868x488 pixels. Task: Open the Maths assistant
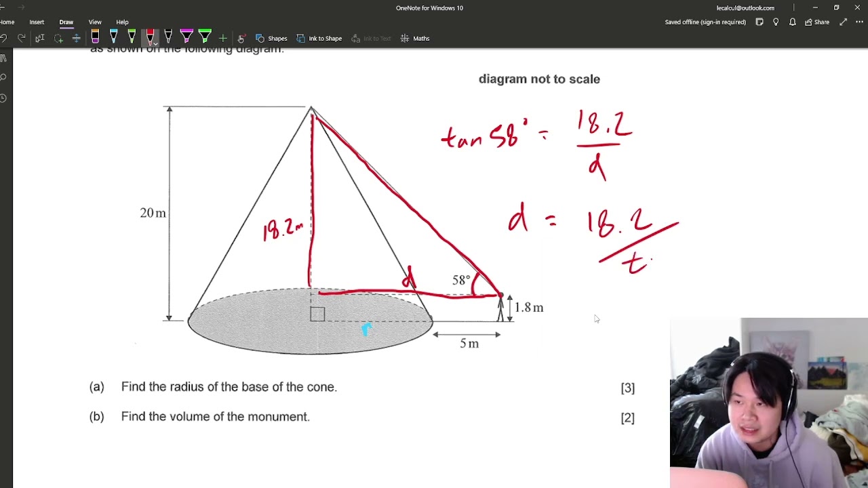pyautogui.click(x=415, y=39)
